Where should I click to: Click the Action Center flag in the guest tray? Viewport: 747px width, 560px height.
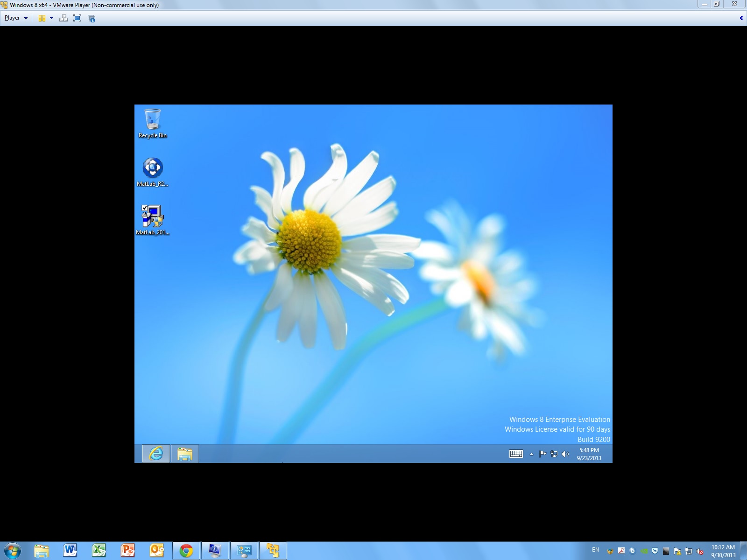coord(543,454)
